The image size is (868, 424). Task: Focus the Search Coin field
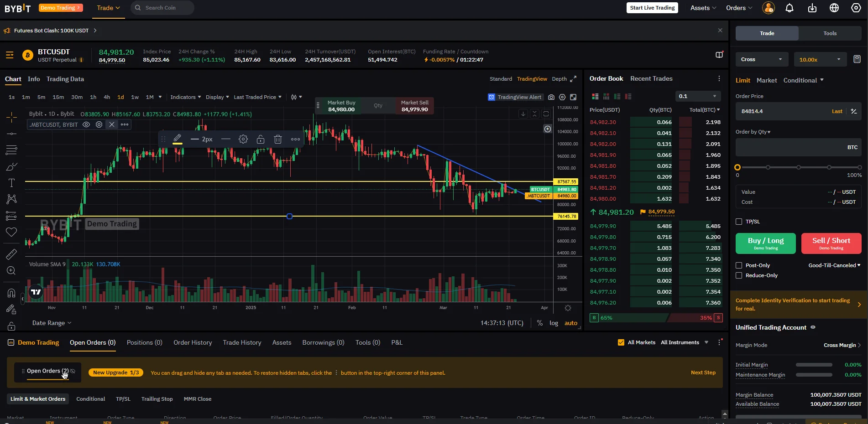[x=162, y=8]
